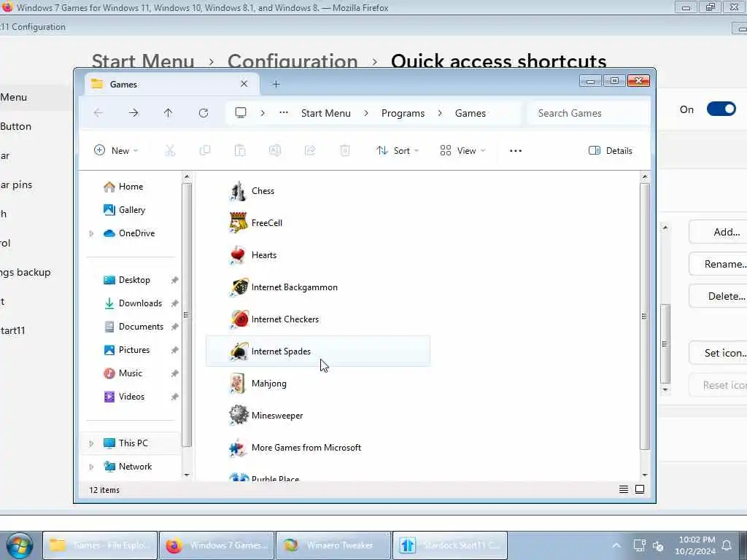Select the Minesweeper game icon
The width and height of the screenshot is (747, 560).
pos(239,415)
